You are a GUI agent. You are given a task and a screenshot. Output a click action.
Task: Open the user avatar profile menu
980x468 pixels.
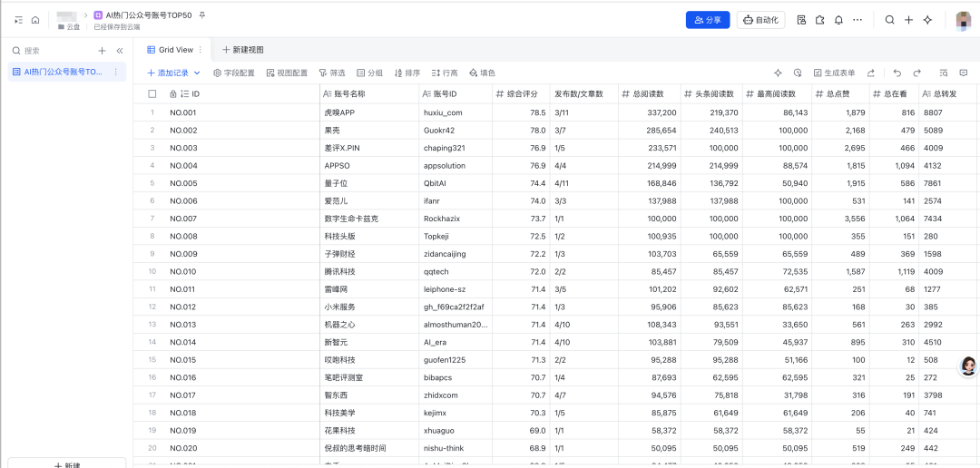tap(964, 20)
